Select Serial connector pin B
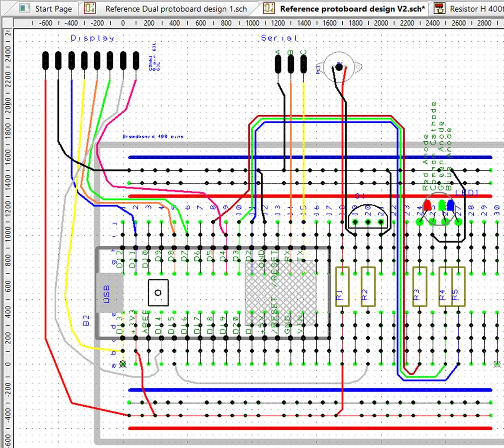504x448 pixels. (x=291, y=64)
